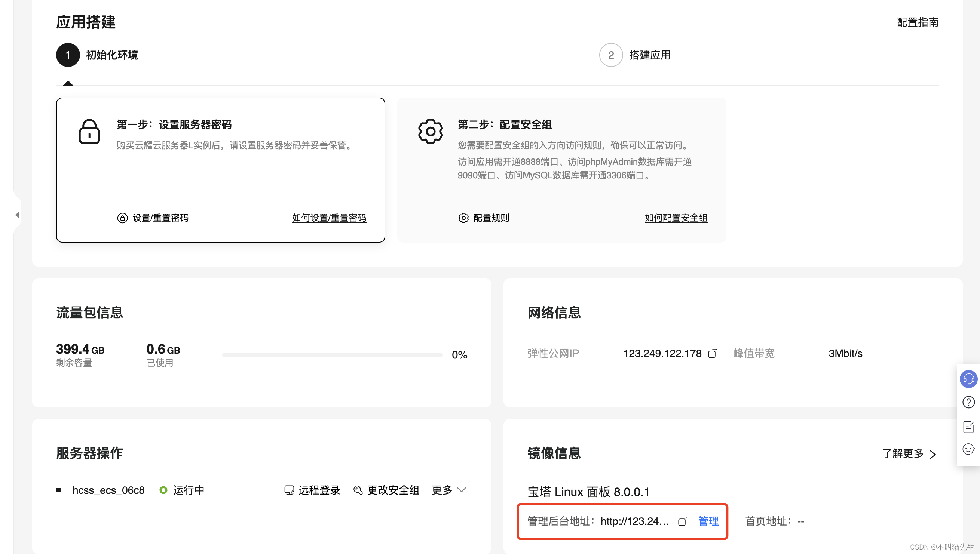Open the 配置指南 link
Viewport: 980px width, 554px height.
point(917,22)
